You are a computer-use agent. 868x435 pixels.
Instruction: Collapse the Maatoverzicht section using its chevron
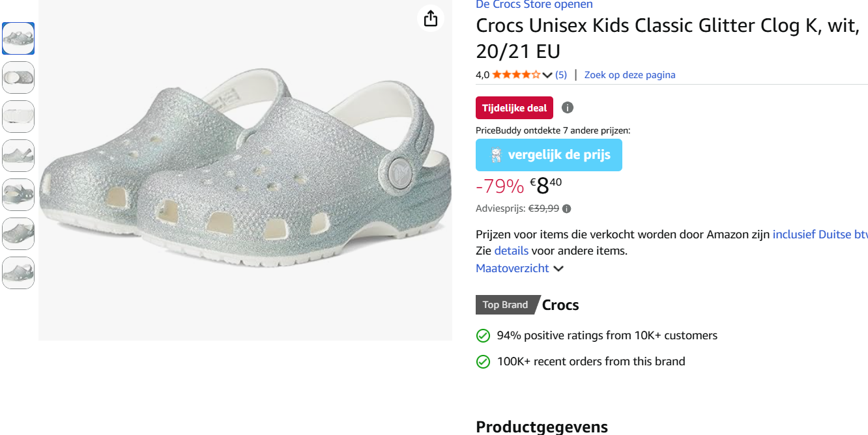coord(558,268)
